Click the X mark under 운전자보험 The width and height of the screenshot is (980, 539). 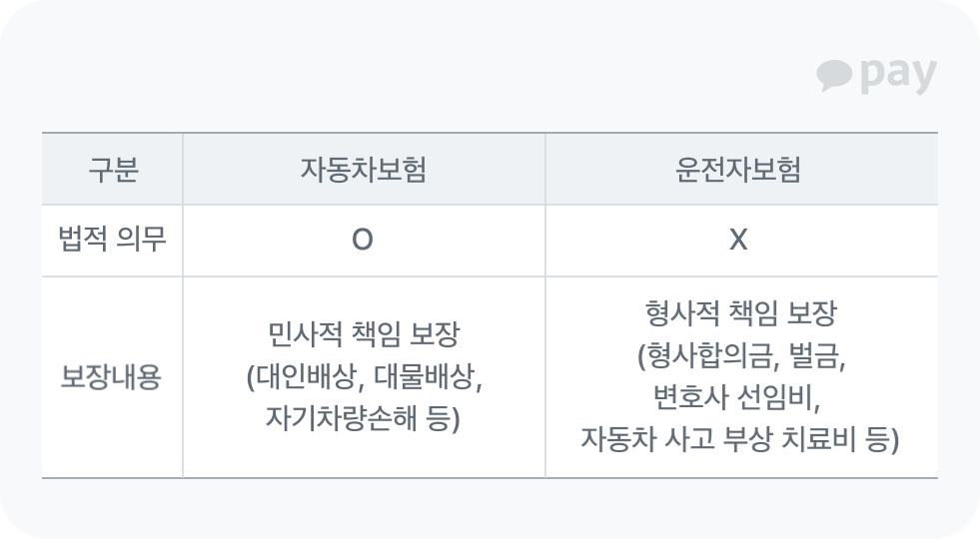point(738,241)
